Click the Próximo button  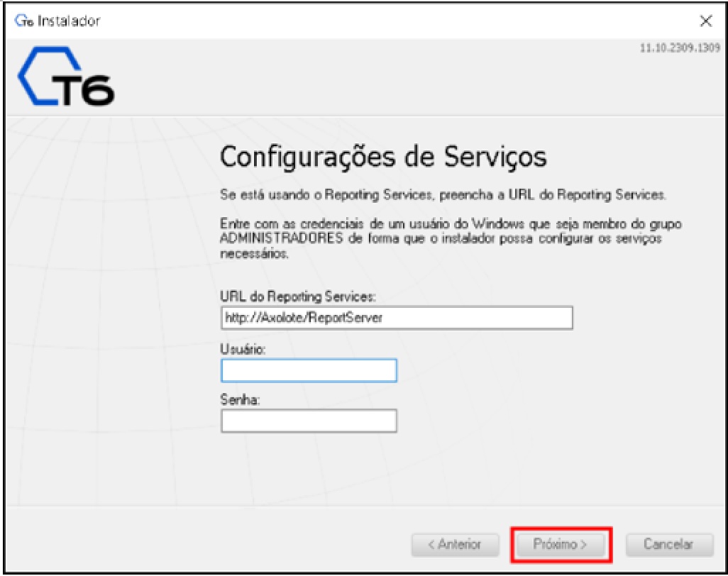[x=560, y=545]
